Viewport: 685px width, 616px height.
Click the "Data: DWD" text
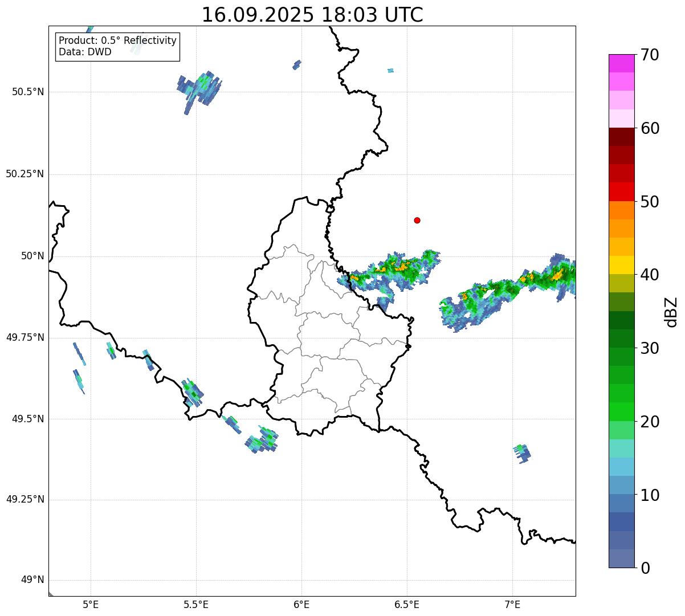[x=85, y=52]
